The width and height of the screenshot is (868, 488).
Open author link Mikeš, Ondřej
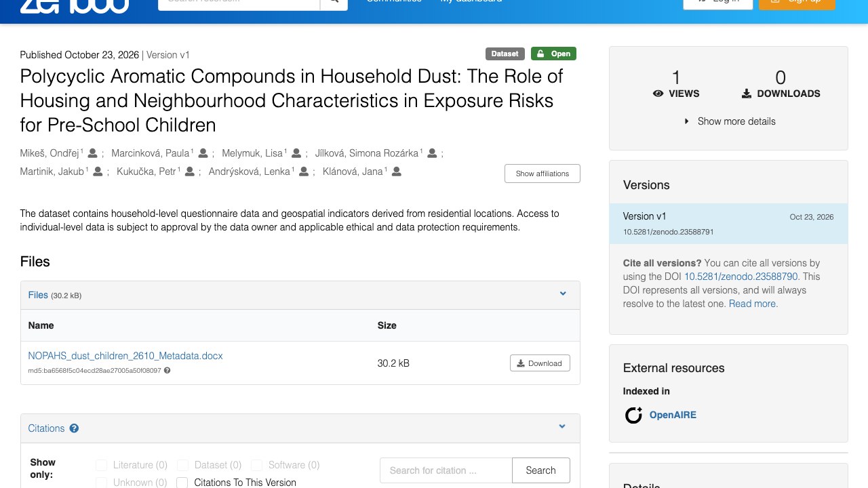click(x=50, y=153)
